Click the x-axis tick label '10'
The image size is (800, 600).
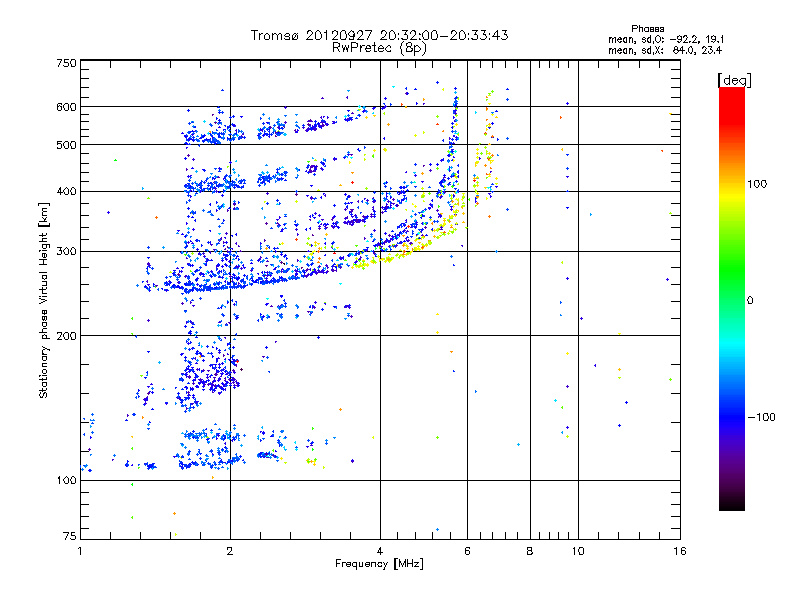coord(578,551)
